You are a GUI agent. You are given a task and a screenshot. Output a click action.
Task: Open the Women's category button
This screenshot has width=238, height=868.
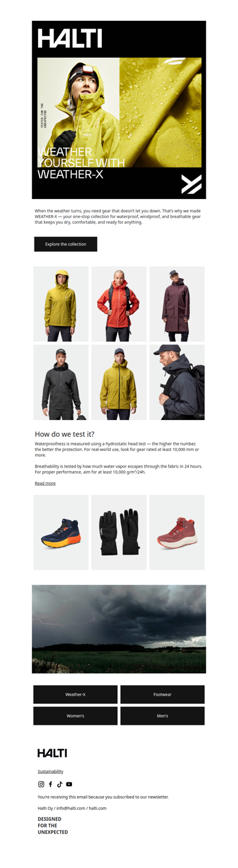point(76,716)
